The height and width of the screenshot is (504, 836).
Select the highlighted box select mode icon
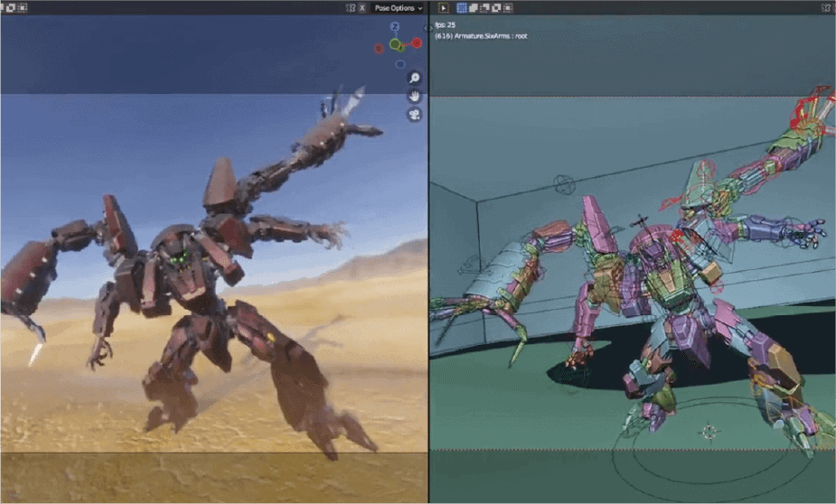pyautogui.click(x=461, y=8)
